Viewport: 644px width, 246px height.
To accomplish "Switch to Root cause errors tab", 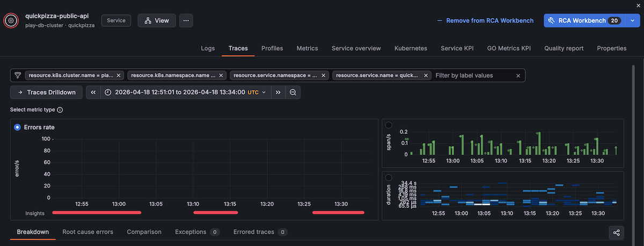I will pyautogui.click(x=87, y=232).
